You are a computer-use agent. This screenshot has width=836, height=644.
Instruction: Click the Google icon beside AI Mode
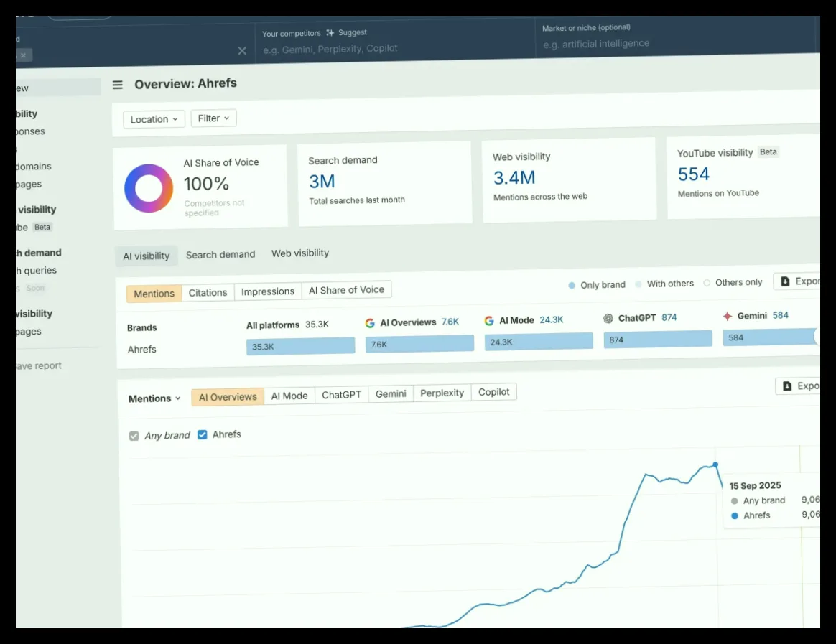point(489,321)
